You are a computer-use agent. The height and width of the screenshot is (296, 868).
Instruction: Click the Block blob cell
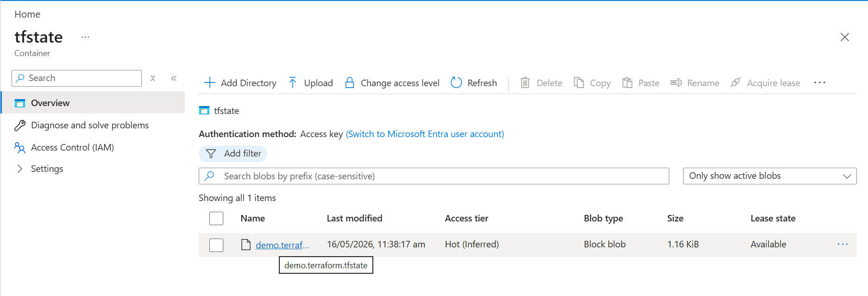click(x=604, y=244)
